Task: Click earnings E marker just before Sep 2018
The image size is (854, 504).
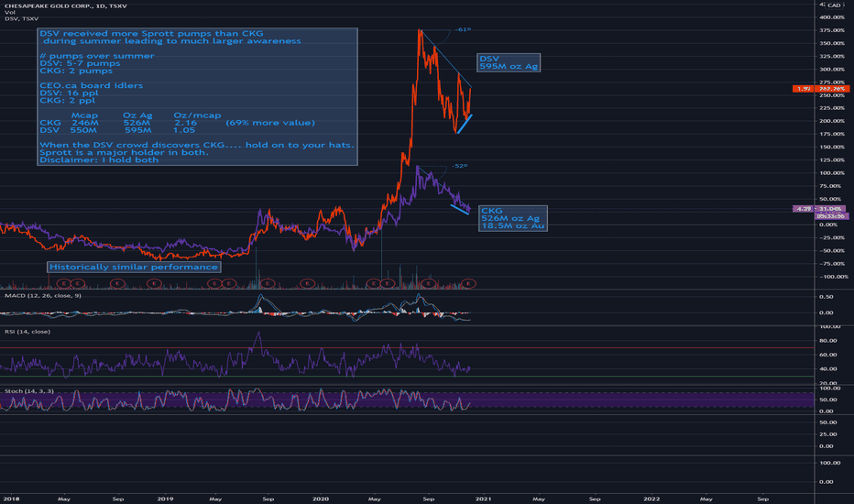Action: [117, 283]
